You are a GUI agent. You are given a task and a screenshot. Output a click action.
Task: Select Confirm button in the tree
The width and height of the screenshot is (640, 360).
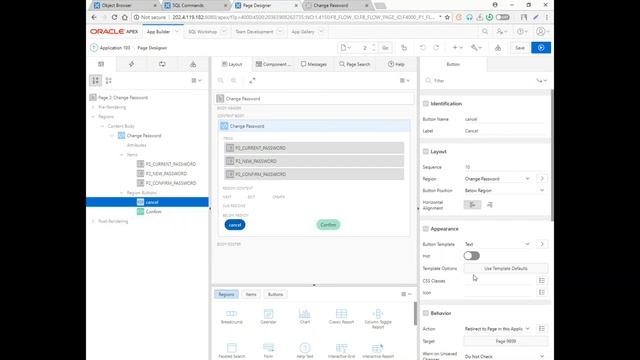pyautogui.click(x=153, y=212)
